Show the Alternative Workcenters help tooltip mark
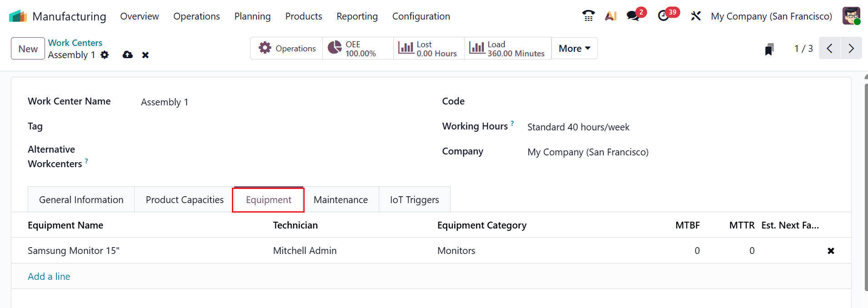This screenshot has height=308, width=868. click(x=86, y=161)
